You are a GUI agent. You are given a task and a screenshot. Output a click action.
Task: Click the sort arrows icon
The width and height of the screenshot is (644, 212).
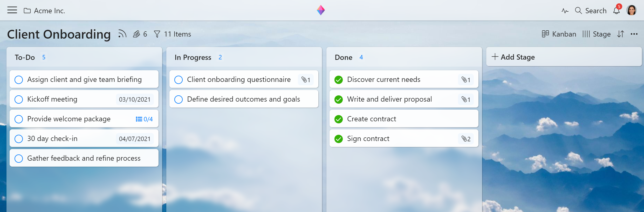click(x=620, y=34)
